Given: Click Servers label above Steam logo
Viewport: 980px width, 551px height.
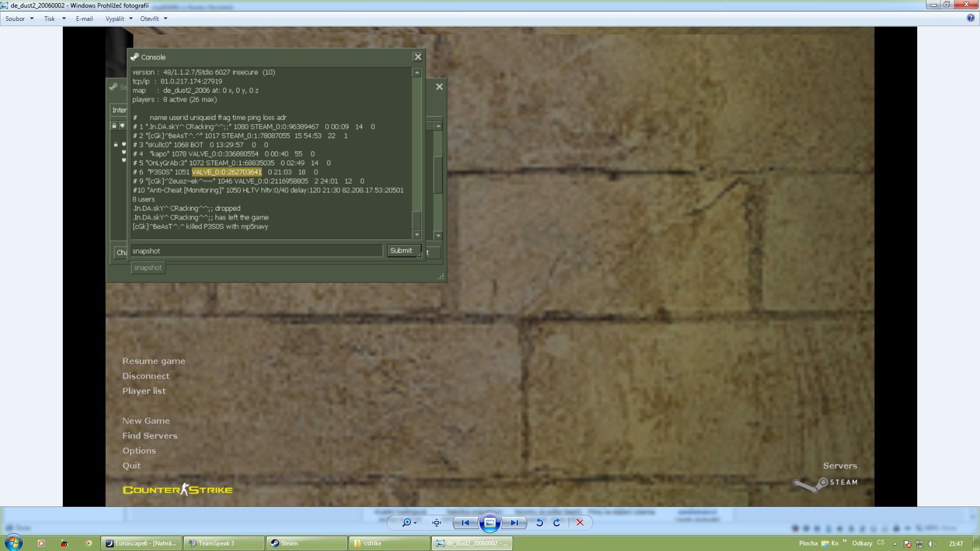Looking at the screenshot, I should pyautogui.click(x=840, y=466).
